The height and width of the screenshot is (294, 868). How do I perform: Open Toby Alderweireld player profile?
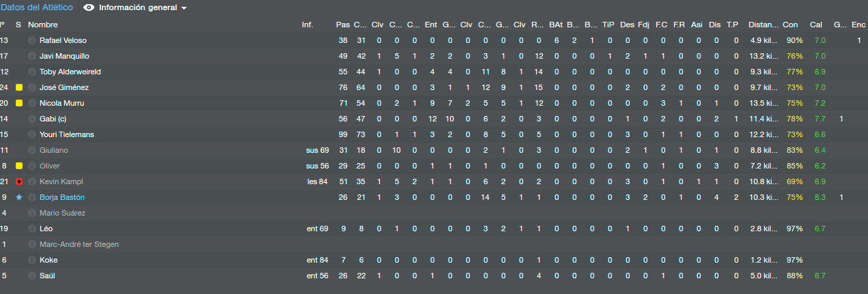pos(69,72)
